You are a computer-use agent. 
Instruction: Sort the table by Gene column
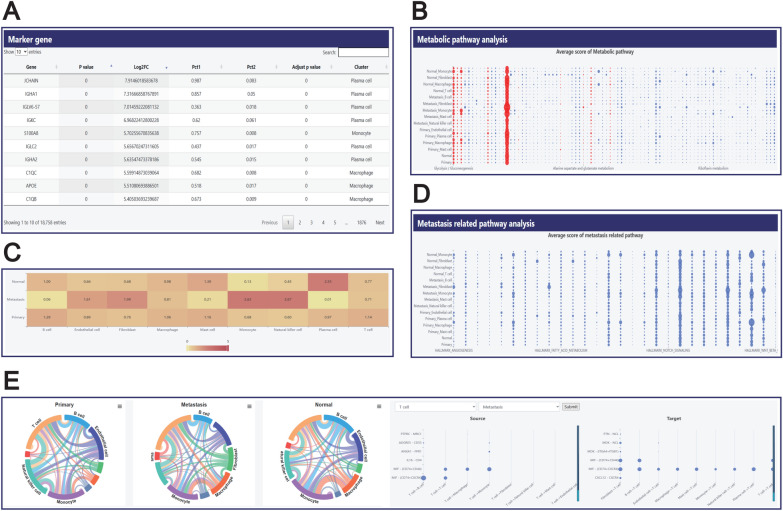click(31, 67)
